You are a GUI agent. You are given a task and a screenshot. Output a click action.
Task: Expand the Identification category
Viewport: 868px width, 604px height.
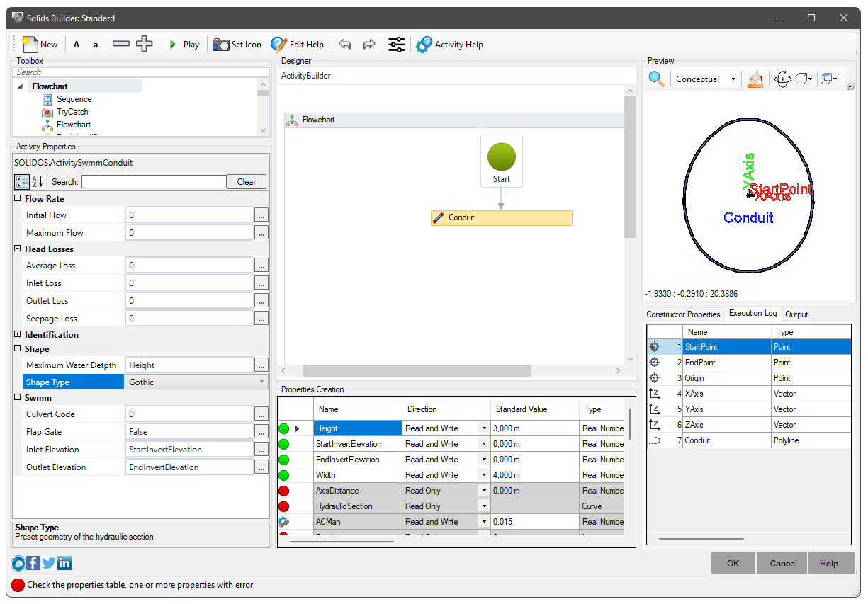coord(18,335)
